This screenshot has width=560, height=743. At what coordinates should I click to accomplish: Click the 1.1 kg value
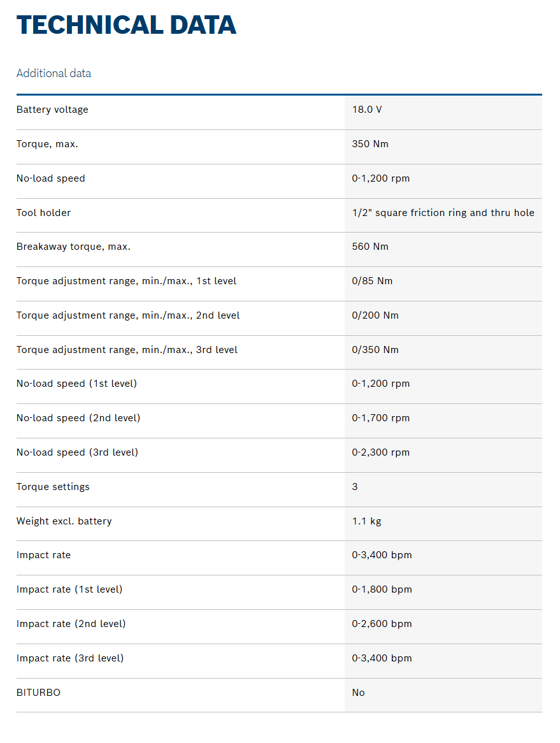[366, 521]
